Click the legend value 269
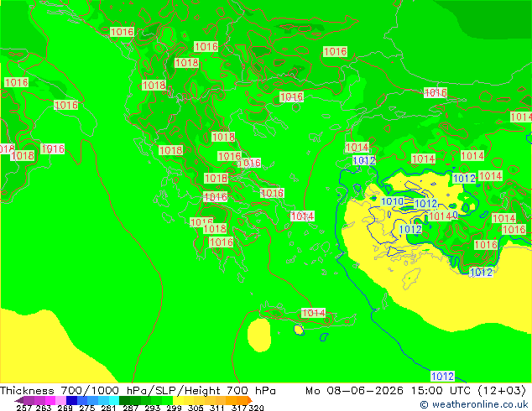 (x=65, y=408)
